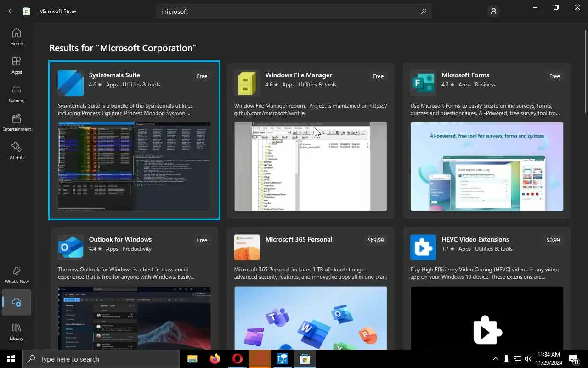The image size is (588, 368).
Task: Show hidden system tray icons
Action: (495, 359)
